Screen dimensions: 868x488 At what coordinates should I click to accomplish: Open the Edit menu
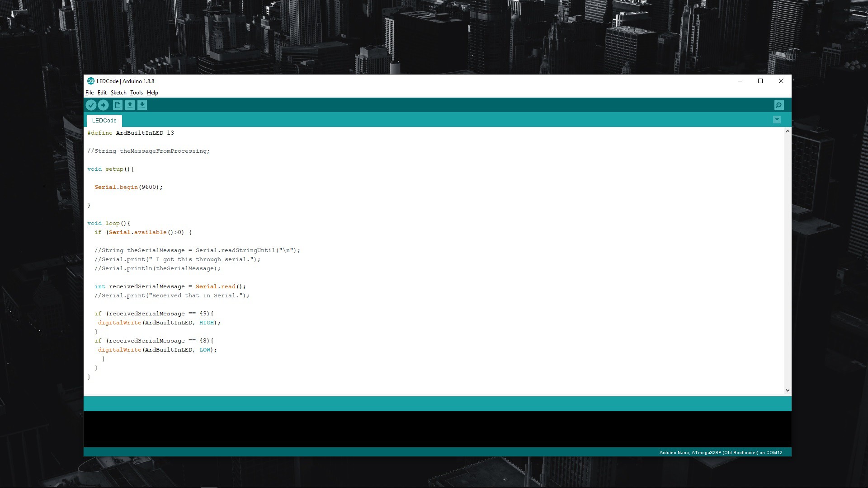tap(102, 93)
